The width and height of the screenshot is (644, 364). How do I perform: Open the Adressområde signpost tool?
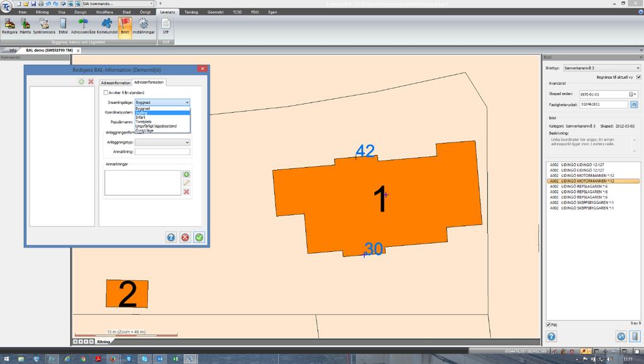pos(83,26)
